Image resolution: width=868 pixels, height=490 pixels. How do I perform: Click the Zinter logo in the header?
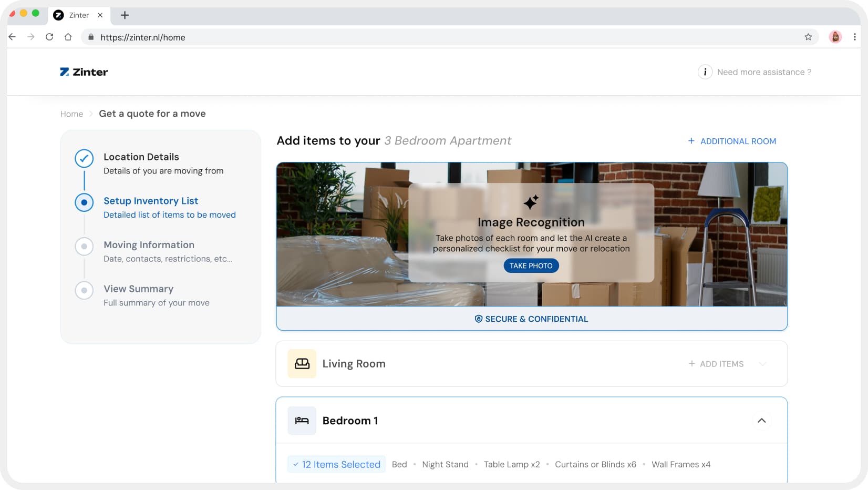84,72
